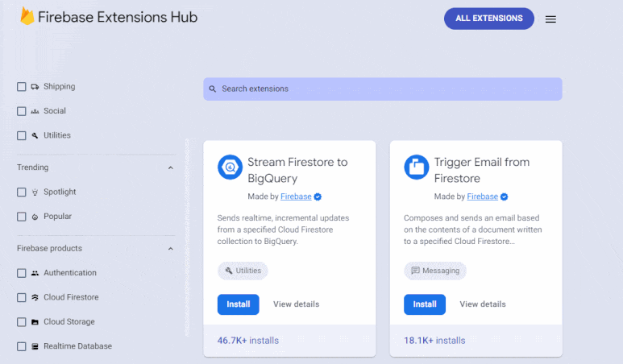Click the Stream Firestore to BigQuery extension icon
Image resolution: width=623 pixels, height=364 pixels.
(x=230, y=168)
